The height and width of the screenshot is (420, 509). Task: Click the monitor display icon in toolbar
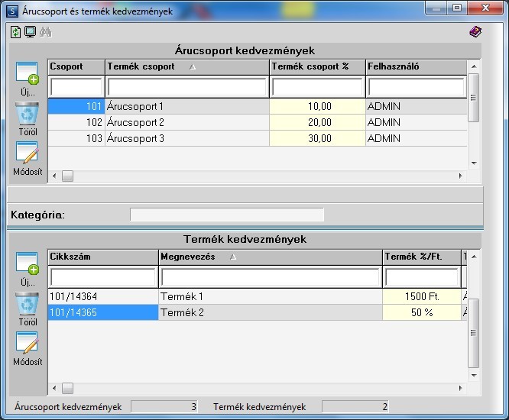[31, 32]
